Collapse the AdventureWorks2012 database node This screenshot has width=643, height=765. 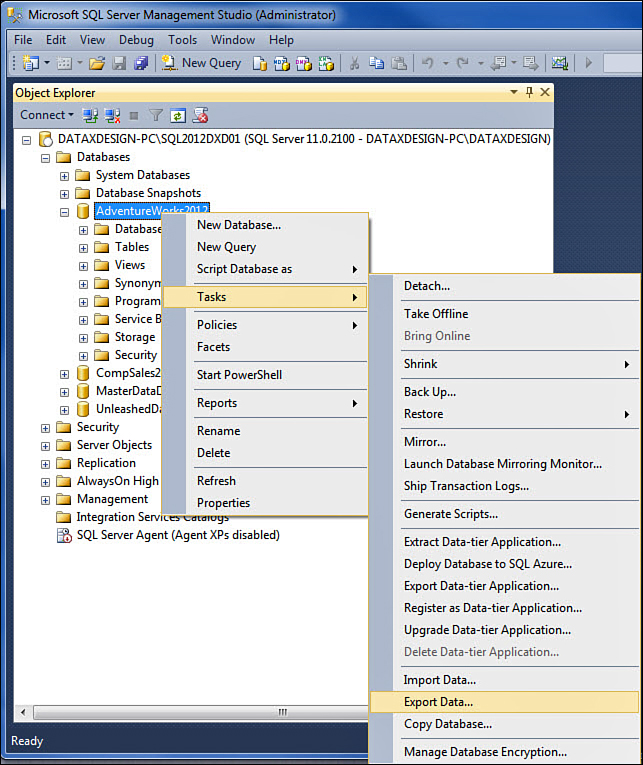click(x=65, y=212)
